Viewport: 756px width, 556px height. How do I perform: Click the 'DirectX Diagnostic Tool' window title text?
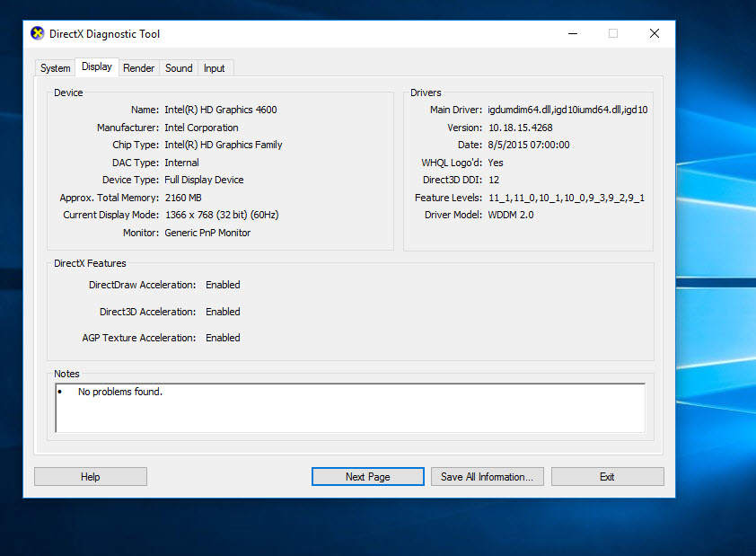point(105,34)
